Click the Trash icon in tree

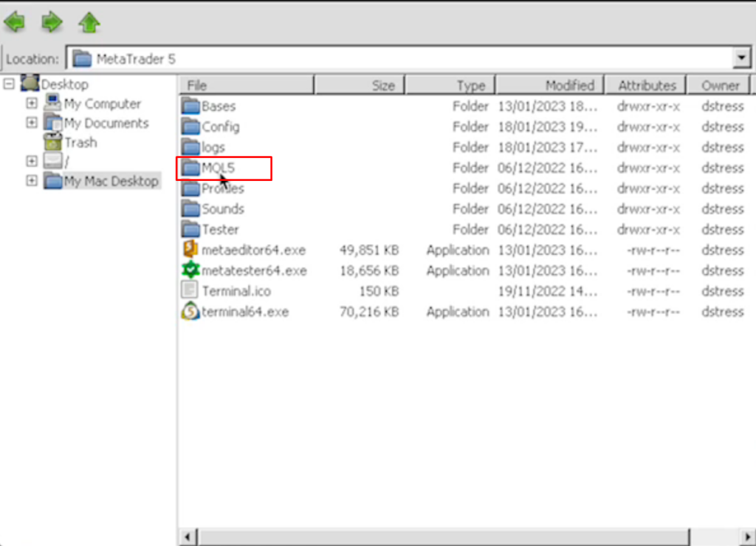(x=52, y=142)
